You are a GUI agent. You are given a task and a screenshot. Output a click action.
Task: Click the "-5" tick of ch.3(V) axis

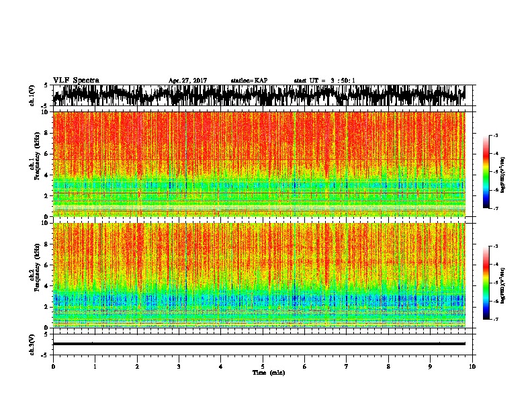(x=45, y=355)
